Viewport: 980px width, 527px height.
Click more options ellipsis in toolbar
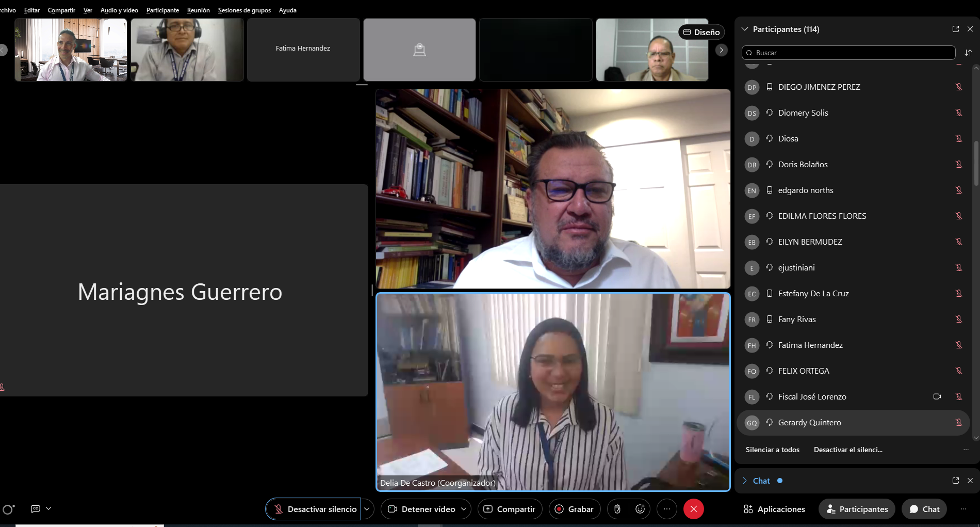pyautogui.click(x=667, y=509)
